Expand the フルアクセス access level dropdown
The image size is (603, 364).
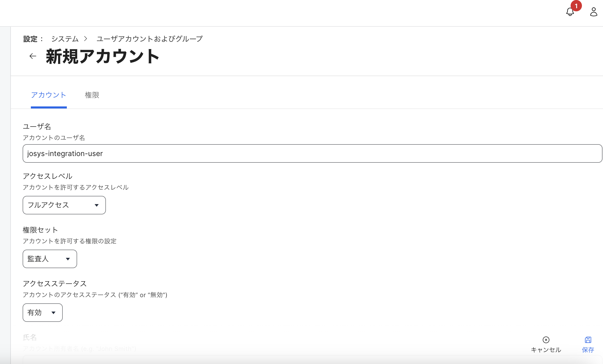coord(64,205)
